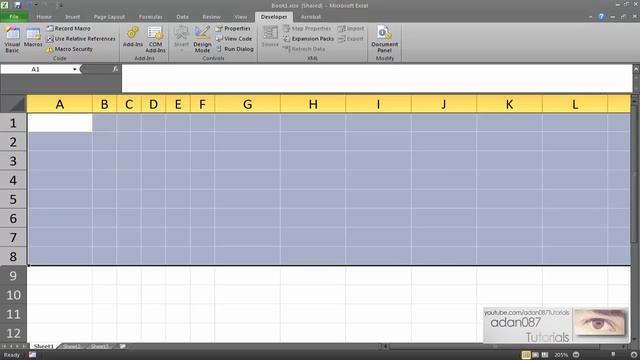
Task: Zoom out with the minus button
Action: tap(576, 355)
